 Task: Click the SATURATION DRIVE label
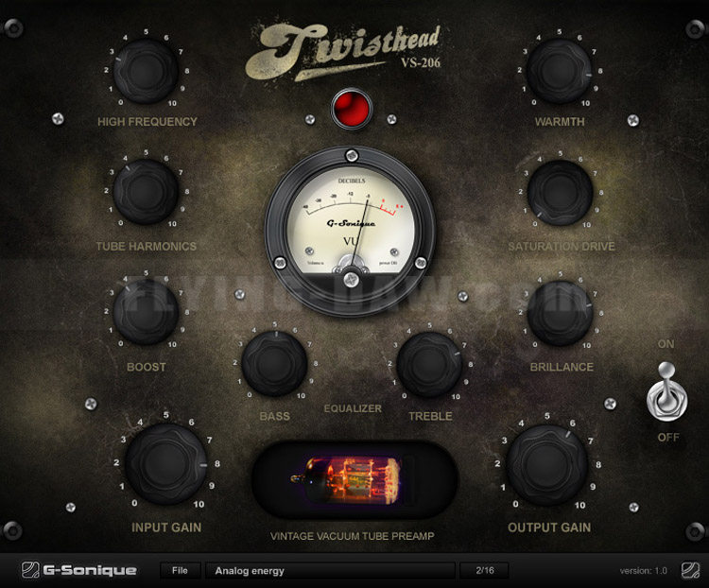click(562, 247)
